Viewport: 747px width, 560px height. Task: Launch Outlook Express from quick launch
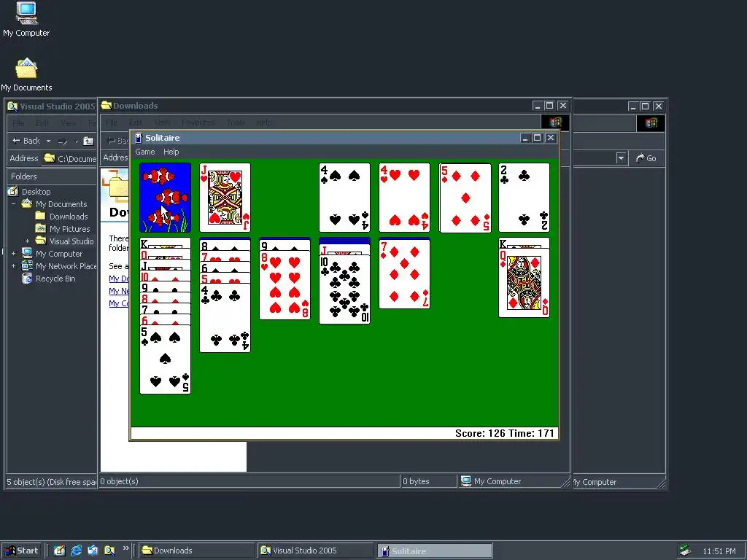coord(93,551)
